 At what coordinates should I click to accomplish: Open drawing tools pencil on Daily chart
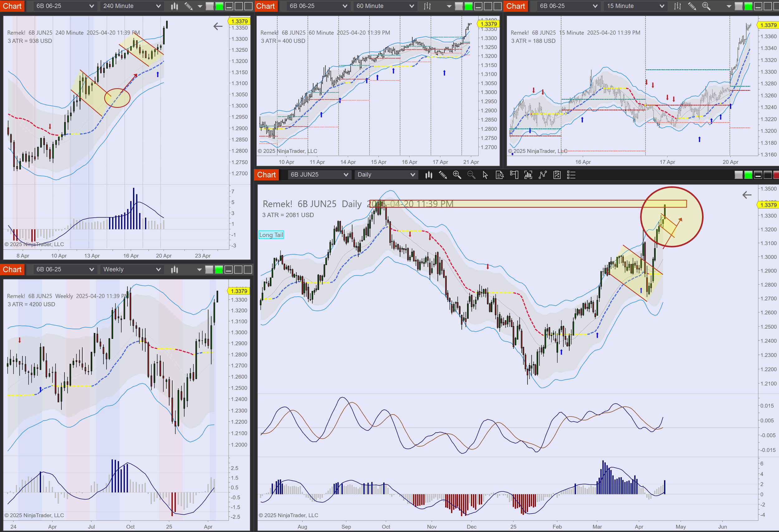point(442,174)
